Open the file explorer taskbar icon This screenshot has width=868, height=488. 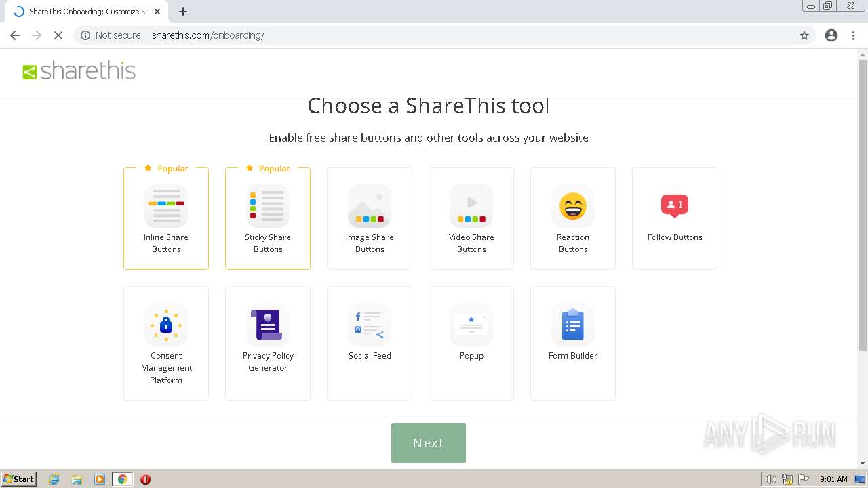[x=77, y=479]
